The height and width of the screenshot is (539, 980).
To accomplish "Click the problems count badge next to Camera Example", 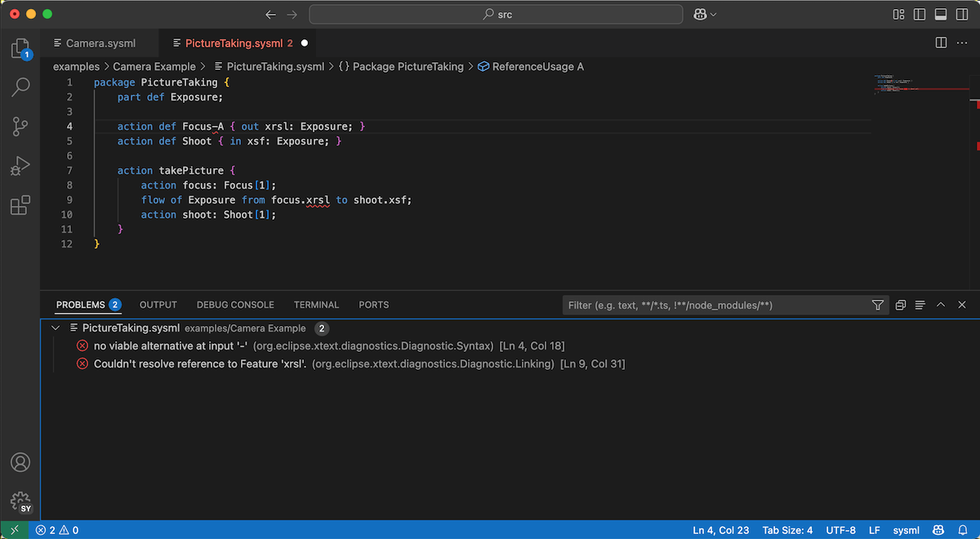I will click(x=322, y=328).
